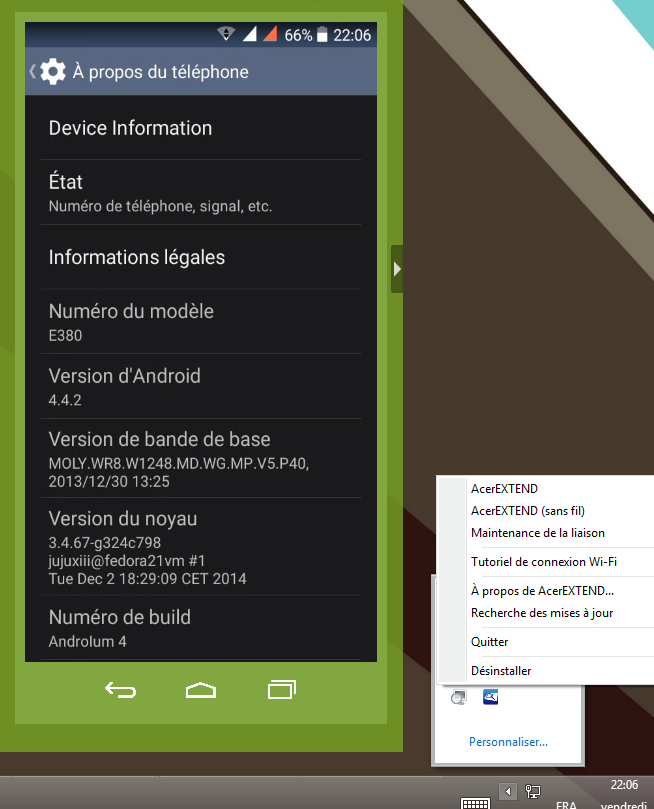Open État phone status entry
The image size is (654, 809).
click(x=201, y=192)
